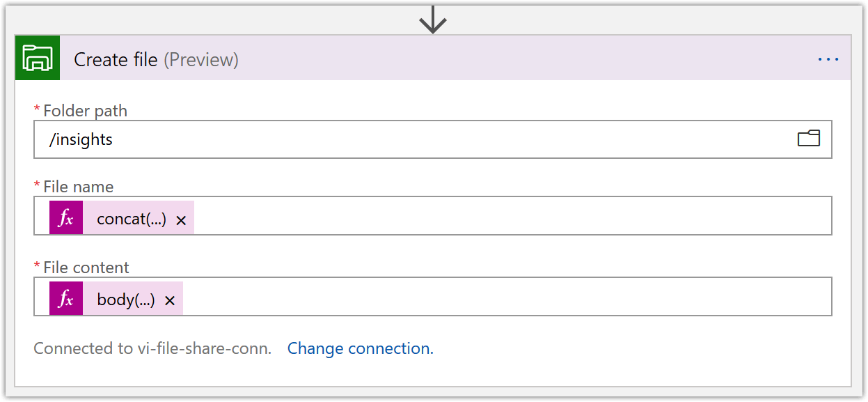Image resolution: width=868 pixels, height=402 pixels.
Task: Click the green Azure File Storage connector icon
Action: click(37, 58)
